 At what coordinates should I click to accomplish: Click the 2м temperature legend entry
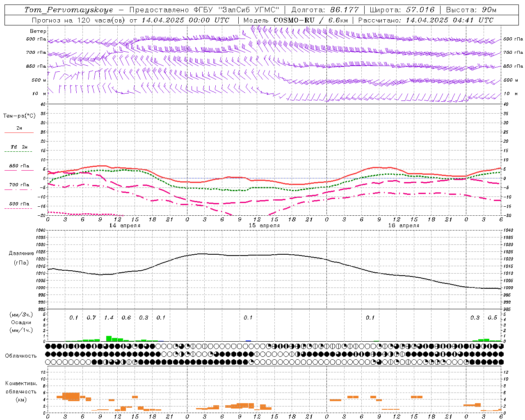19,128
